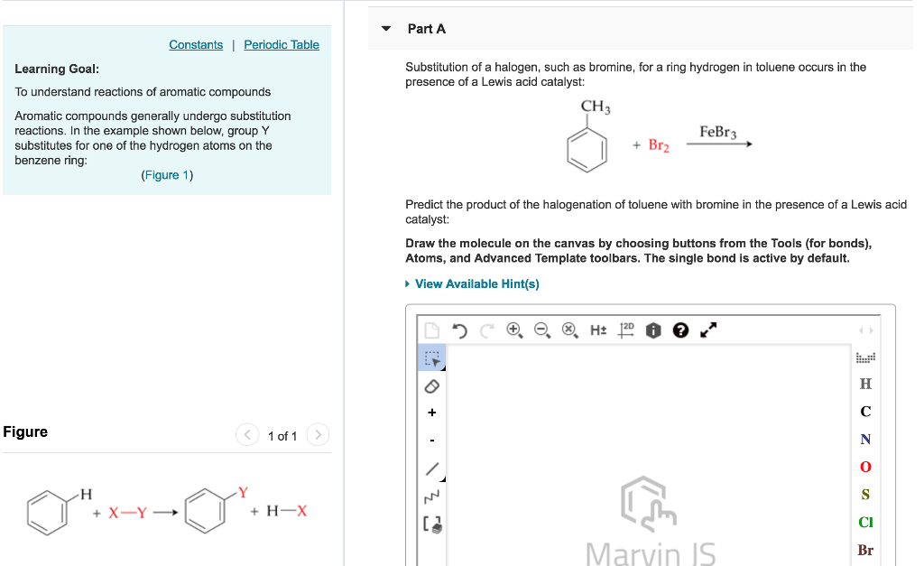Click the Zoom In magnifier icon

[x=514, y=330]
